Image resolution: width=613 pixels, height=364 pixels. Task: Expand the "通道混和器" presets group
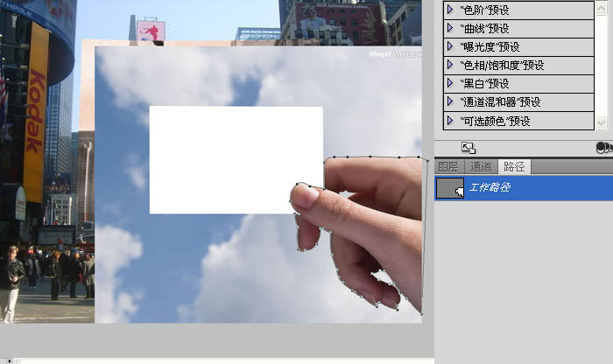[x=450, y=101]
